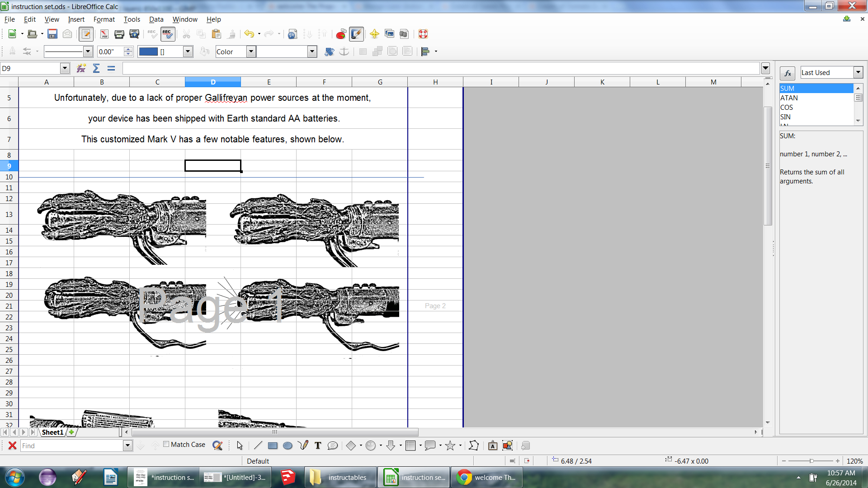Image resolution: width=868 pixels, height=488 pixels.
Task: Select the Text tool icon
Action: 318,446
